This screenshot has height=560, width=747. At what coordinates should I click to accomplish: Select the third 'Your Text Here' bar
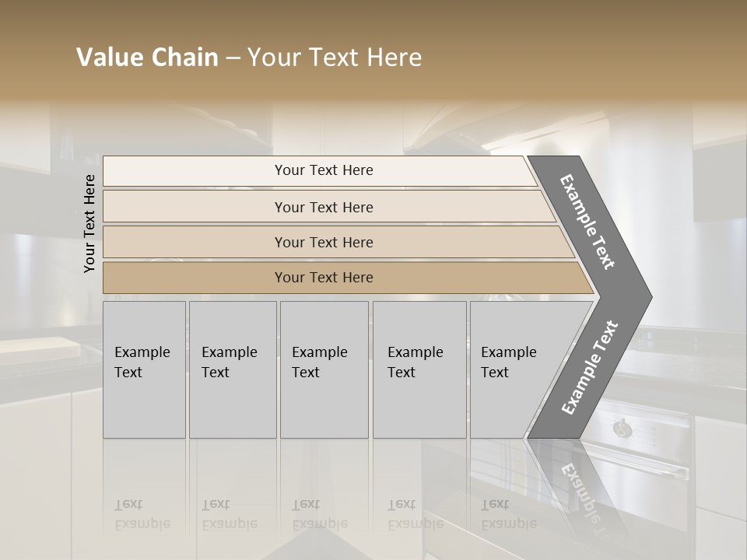click(323, 242)
